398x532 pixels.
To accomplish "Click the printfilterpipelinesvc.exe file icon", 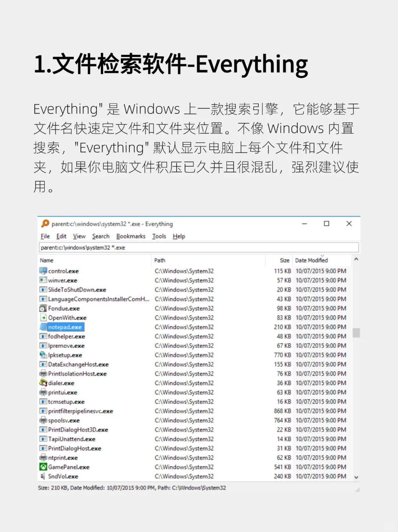I will click(x=43, y=411).
